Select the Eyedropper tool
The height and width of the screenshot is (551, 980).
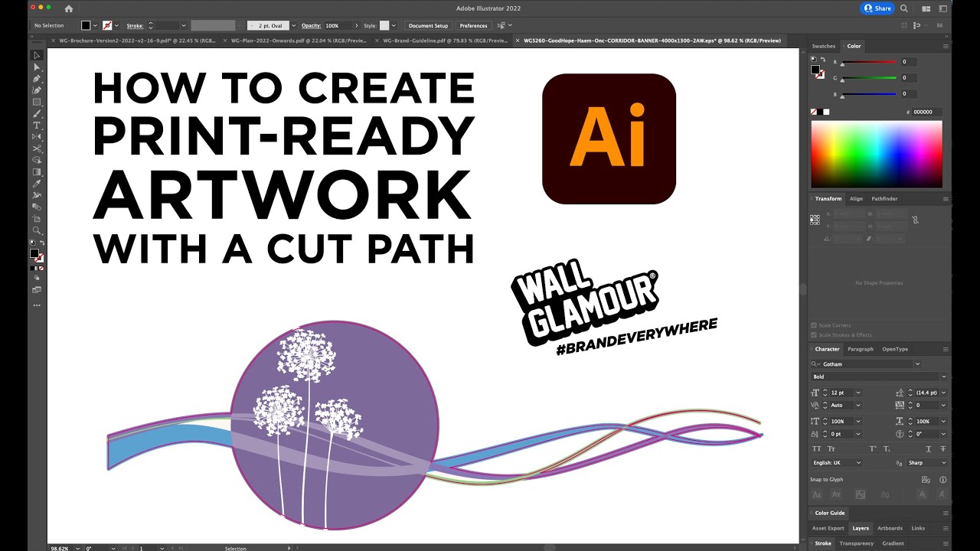click(36, 184)
